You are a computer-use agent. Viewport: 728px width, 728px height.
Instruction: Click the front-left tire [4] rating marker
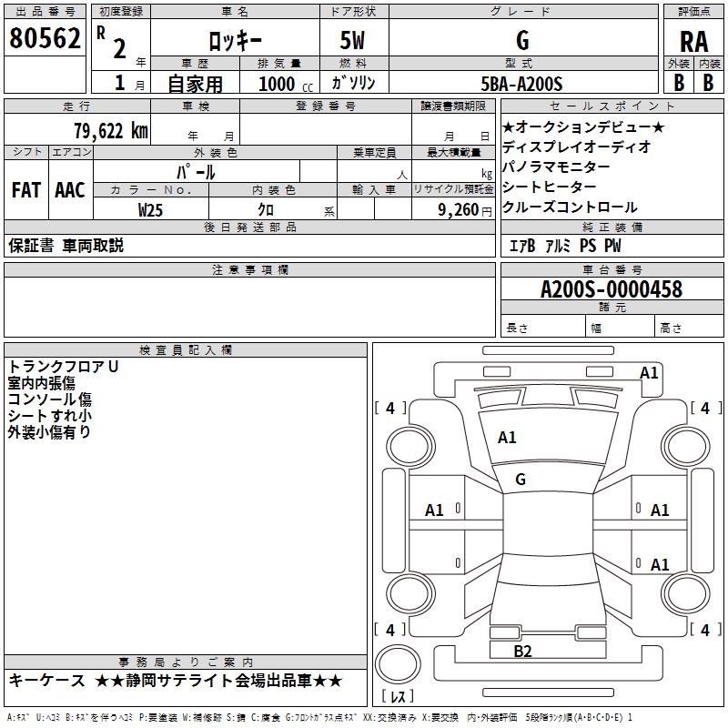pos(390,409)
